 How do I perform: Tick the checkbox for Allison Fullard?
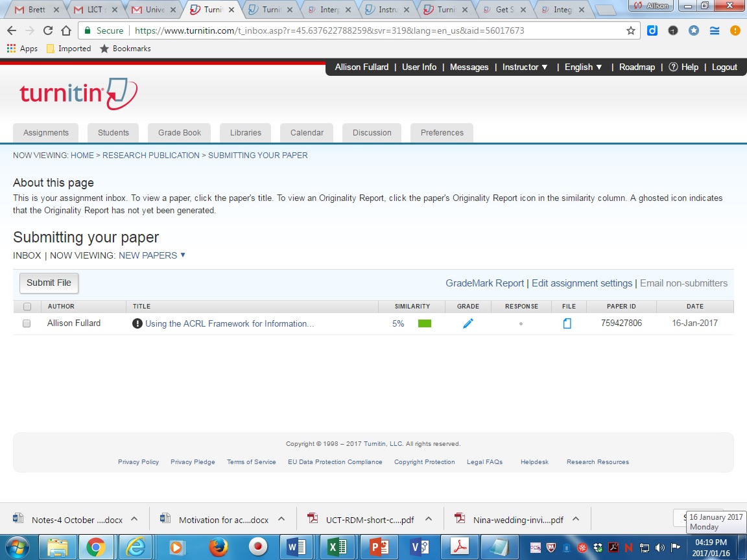[27, 323]
